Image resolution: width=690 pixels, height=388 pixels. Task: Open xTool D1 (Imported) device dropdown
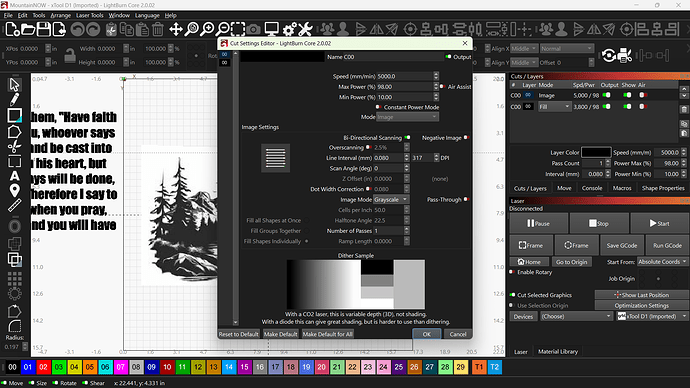pyautogui.click(x=652, y=316)
